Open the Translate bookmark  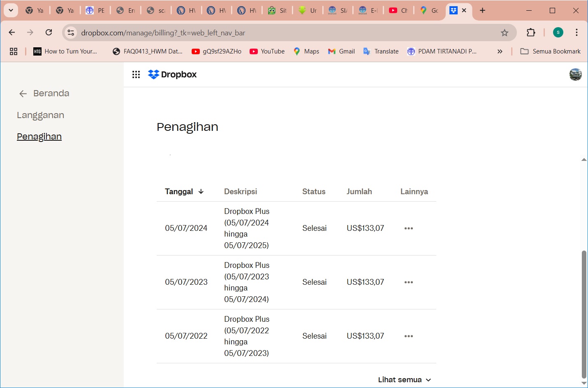click(381, 51)
